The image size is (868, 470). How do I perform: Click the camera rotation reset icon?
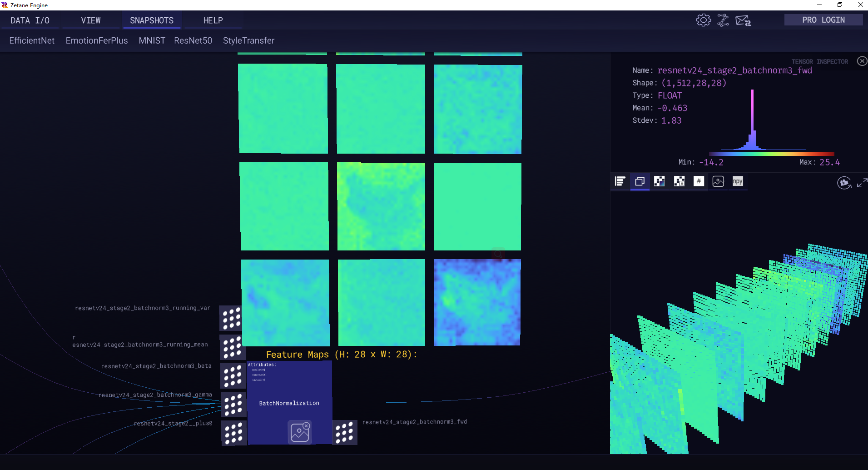844,183
